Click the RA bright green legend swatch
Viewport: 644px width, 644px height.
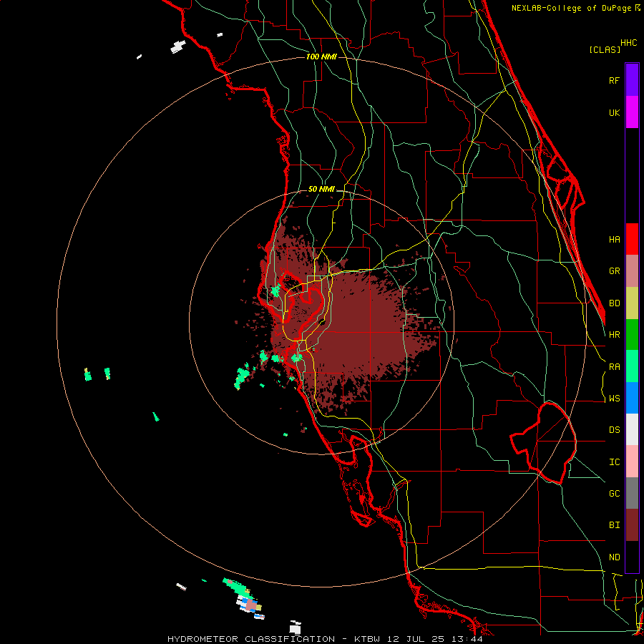click(632, 366)
